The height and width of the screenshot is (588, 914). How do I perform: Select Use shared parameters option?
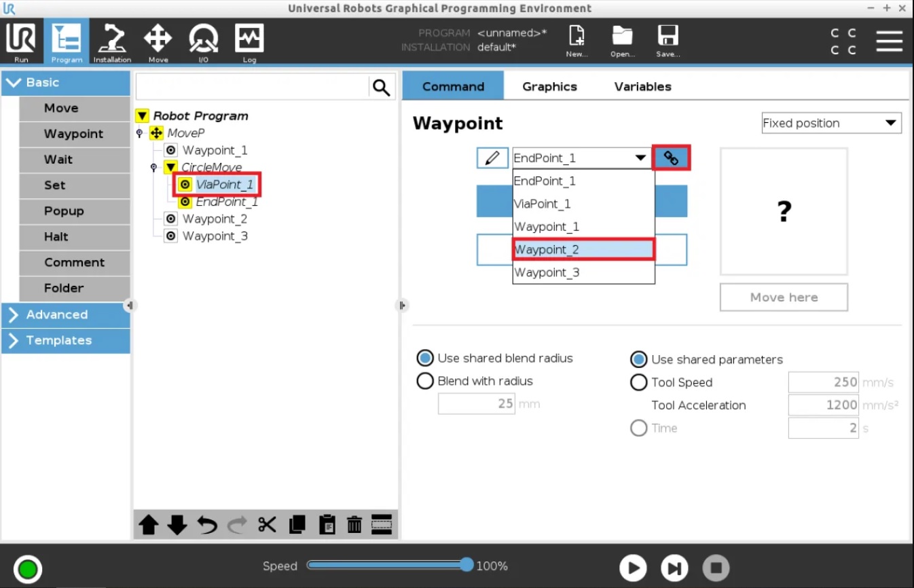point(638,359)
